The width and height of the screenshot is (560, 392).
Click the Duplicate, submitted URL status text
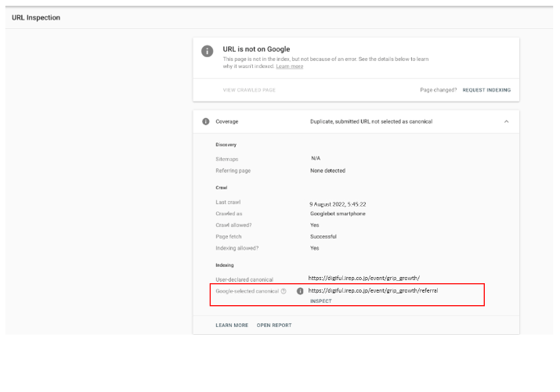(x=370, y=121)
